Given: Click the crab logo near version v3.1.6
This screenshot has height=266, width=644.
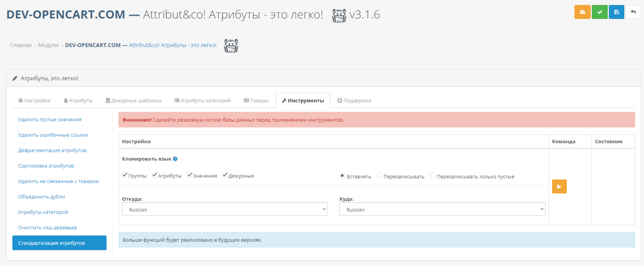Looking at the screenshot, I should click(x=339, y=15).
